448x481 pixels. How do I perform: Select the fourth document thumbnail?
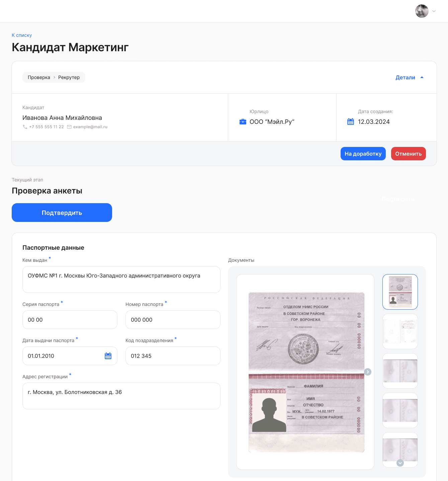[x=400, y=410]
